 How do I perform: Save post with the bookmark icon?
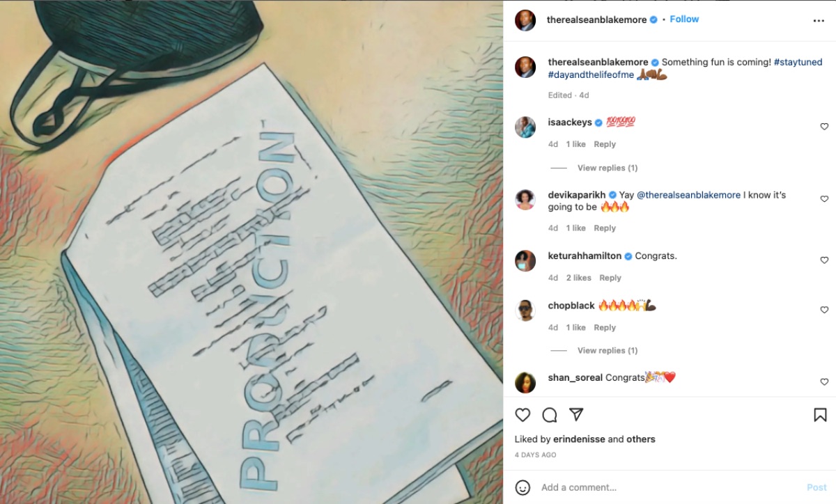coord(820,415)
